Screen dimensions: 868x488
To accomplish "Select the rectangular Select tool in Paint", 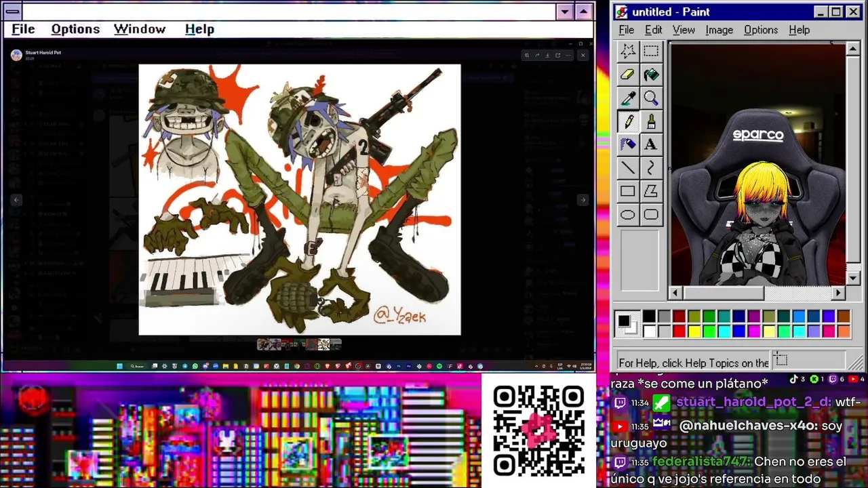I will coord(651,51).
